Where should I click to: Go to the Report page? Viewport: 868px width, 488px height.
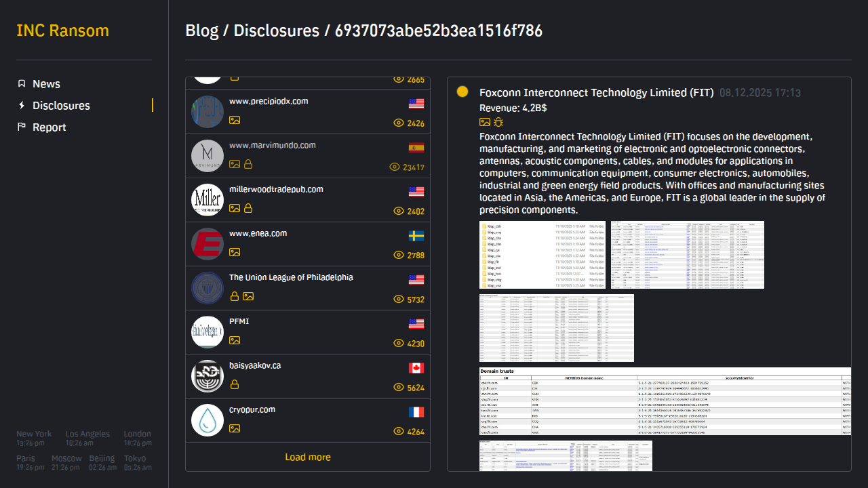click(x=49, y=127)
